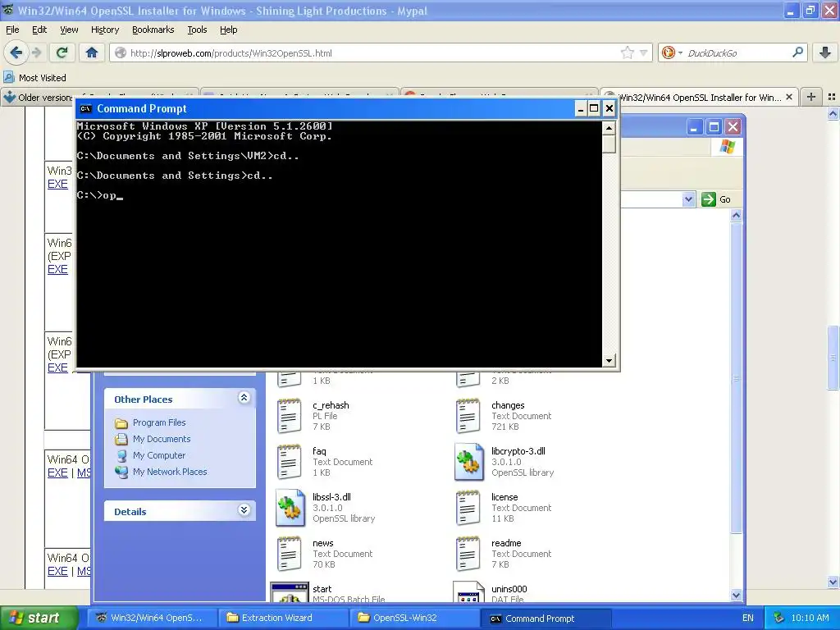
Task: Open the Edit menu
Action: pyautogui.click(x=39, y=30)
